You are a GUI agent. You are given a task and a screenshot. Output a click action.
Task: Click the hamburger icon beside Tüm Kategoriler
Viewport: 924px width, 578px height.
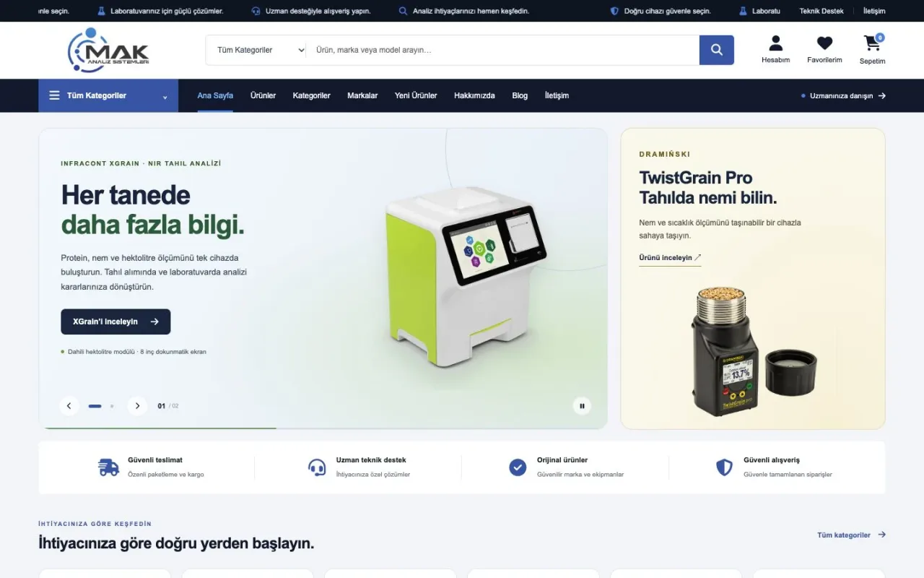[x=55, y=95]
